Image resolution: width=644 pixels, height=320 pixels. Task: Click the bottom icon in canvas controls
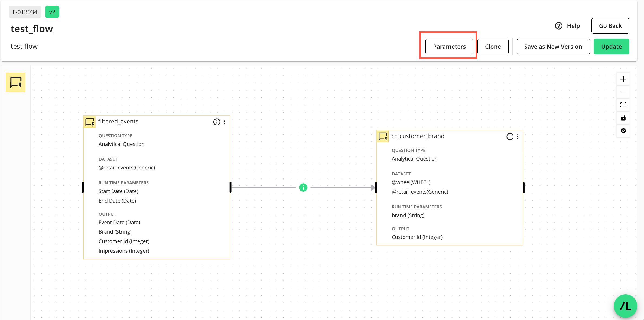pos(623,131)
